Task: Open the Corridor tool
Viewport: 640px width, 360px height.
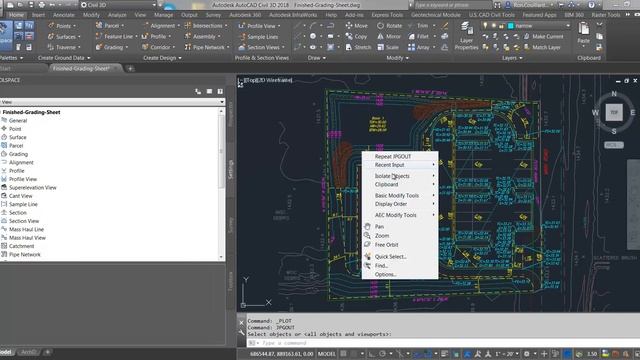Action: pos(158,47)
